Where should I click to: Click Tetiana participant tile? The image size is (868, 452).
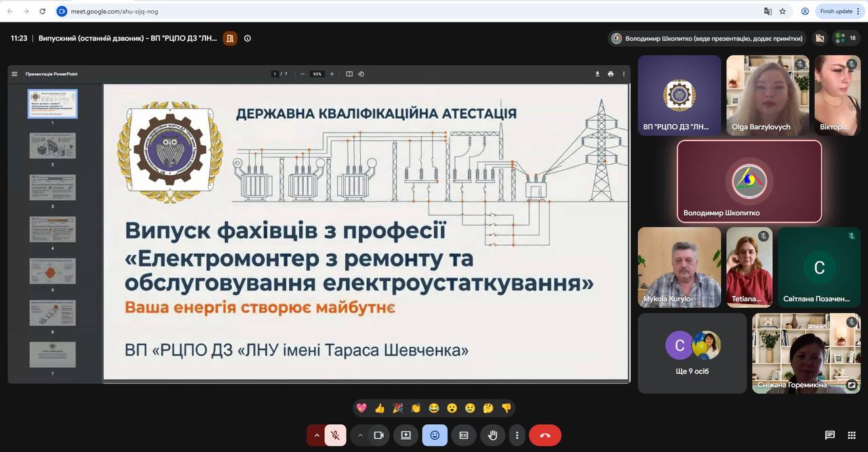(x=749, y=267)
